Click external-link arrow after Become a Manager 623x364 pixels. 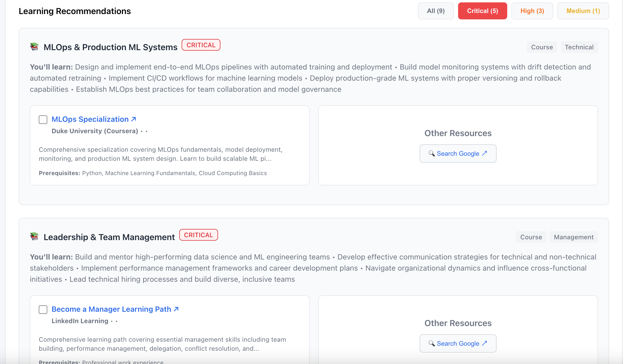tap(176, 309)
